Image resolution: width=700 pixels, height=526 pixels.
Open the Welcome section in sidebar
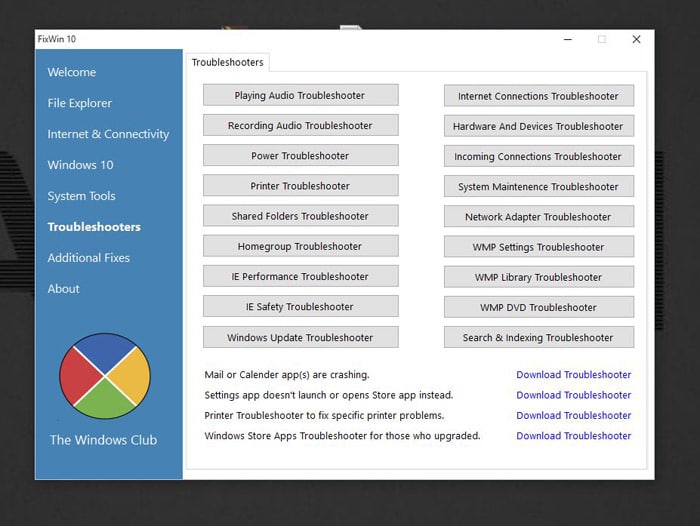[72, 72]
